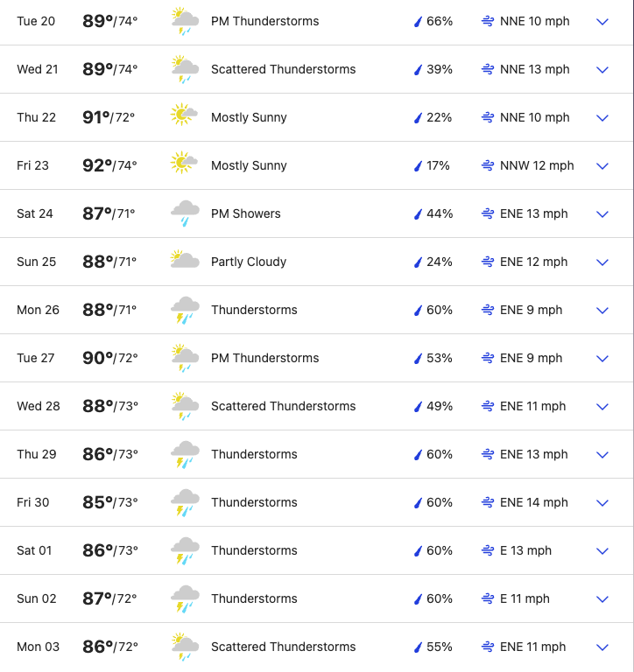Open details for Sun 25 via chevron

(602, 262)
